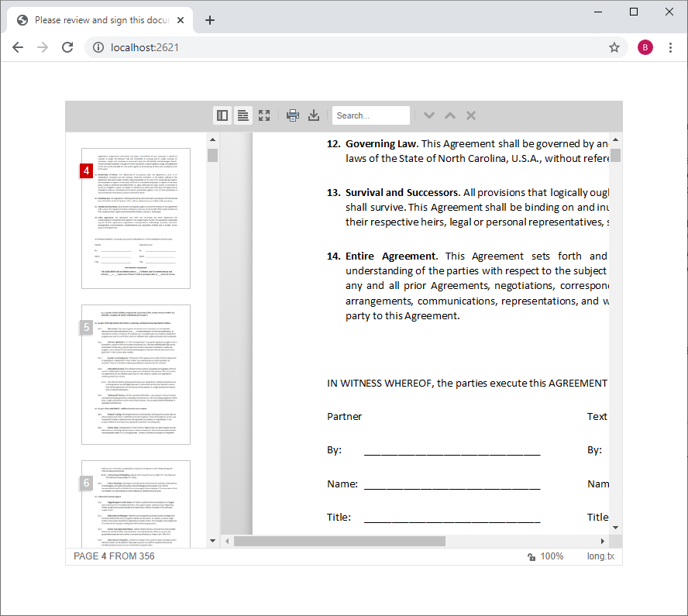Click document vertical scroll up arrow
Viewport: 688px width, 616px height.
click(x=616, y=139)
